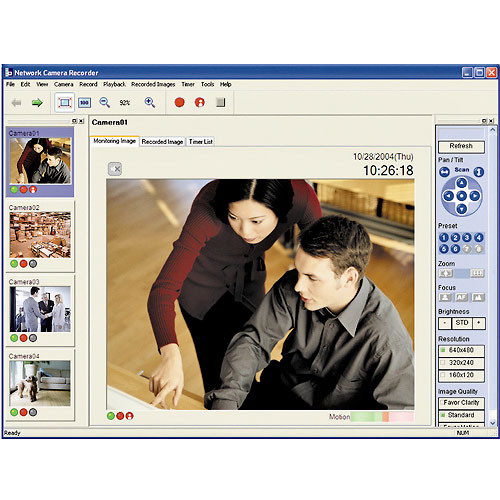Start recording with the red circle button

[180, 102]
